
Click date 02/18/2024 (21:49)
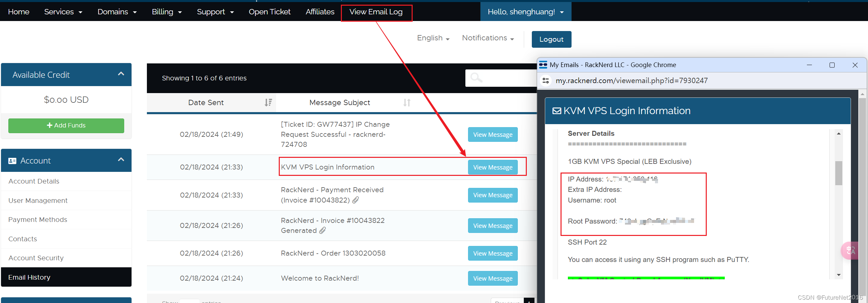[211, 134]
